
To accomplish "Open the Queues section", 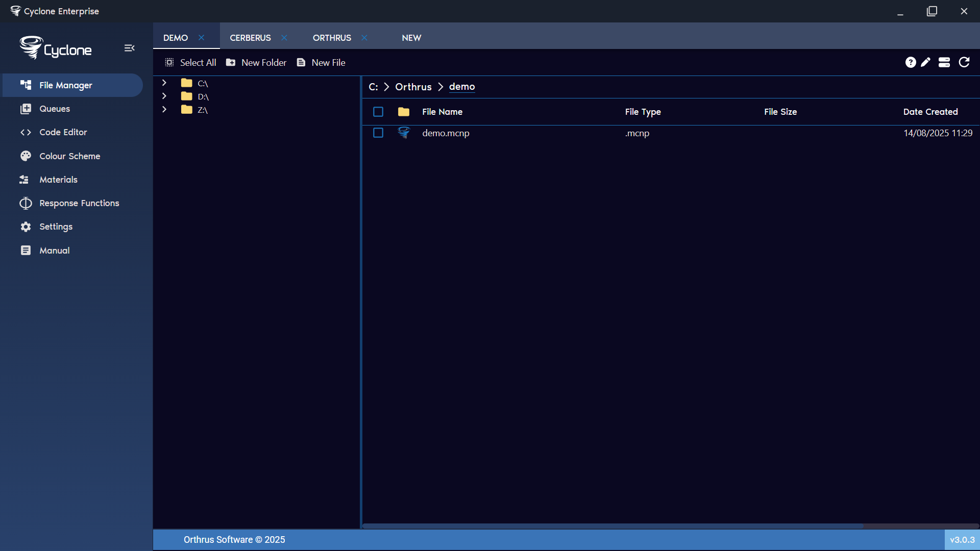I will (x=55, y=109).
